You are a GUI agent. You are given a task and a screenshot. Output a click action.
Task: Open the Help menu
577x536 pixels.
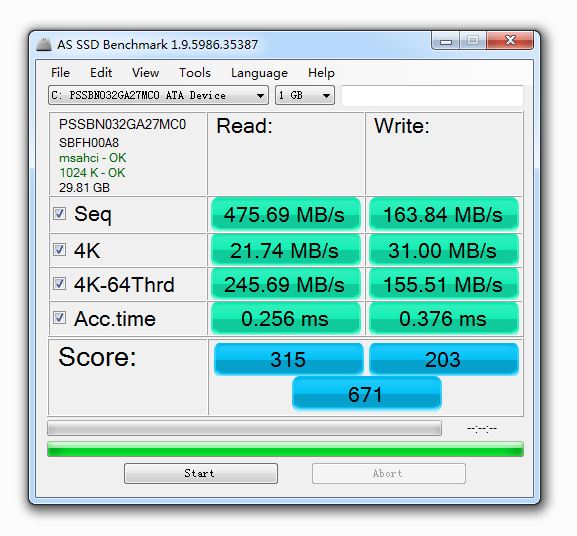[321, 72]
